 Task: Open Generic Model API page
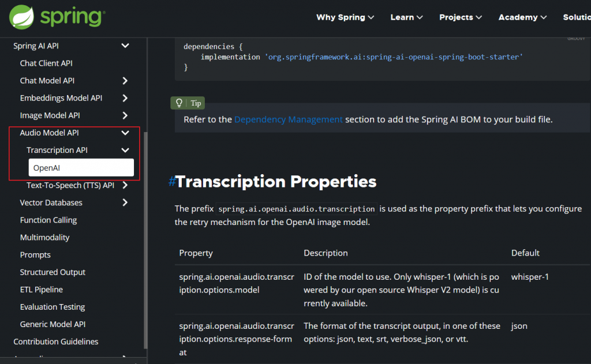coord(53,324)
